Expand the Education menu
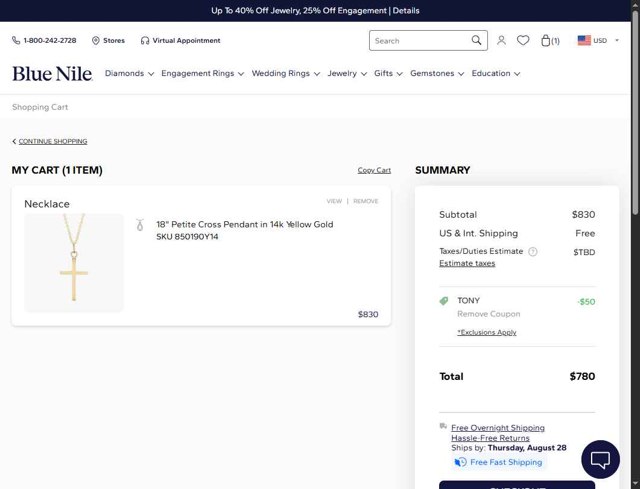 [x=496, y=73]
